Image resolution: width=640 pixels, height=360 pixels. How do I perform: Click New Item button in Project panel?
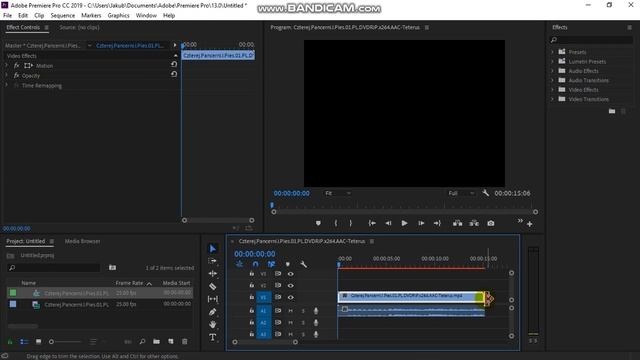171,342
